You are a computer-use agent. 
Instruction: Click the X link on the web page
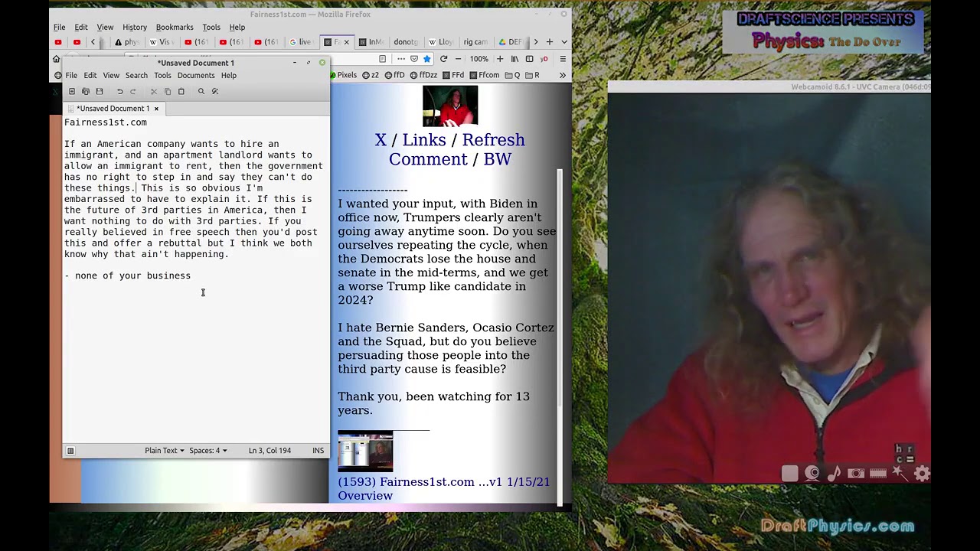point(381,140)
